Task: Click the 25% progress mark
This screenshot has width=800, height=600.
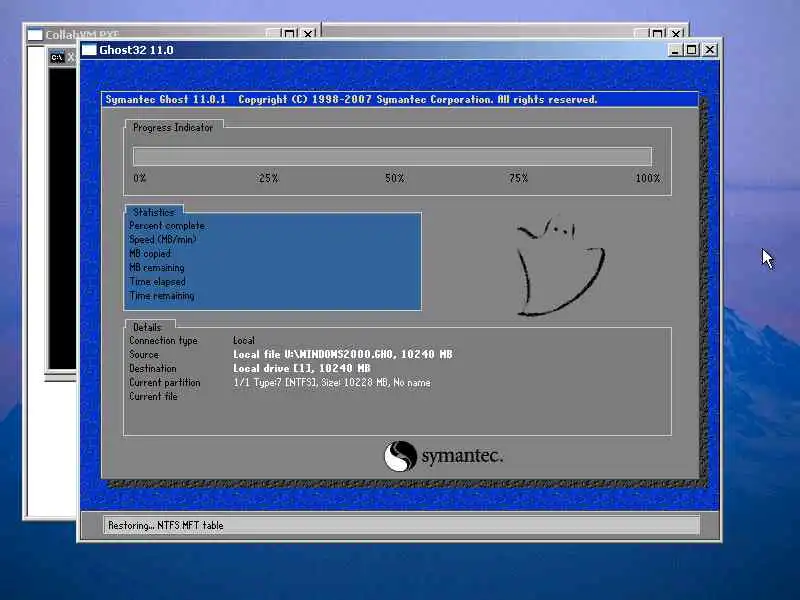Action: point(268,178)
